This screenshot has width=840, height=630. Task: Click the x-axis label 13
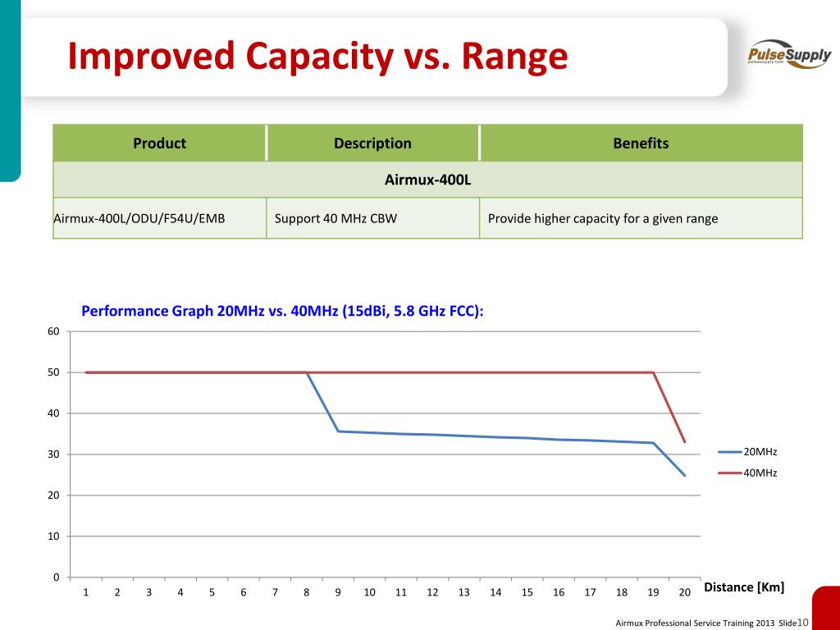coord(464,592)
